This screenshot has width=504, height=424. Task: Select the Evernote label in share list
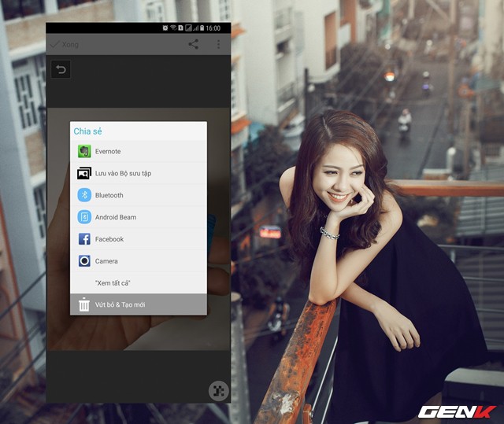coord(108,151)
